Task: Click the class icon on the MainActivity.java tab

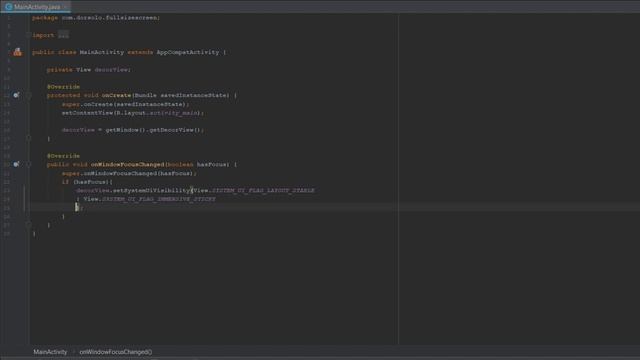Action: click(8, 7)
